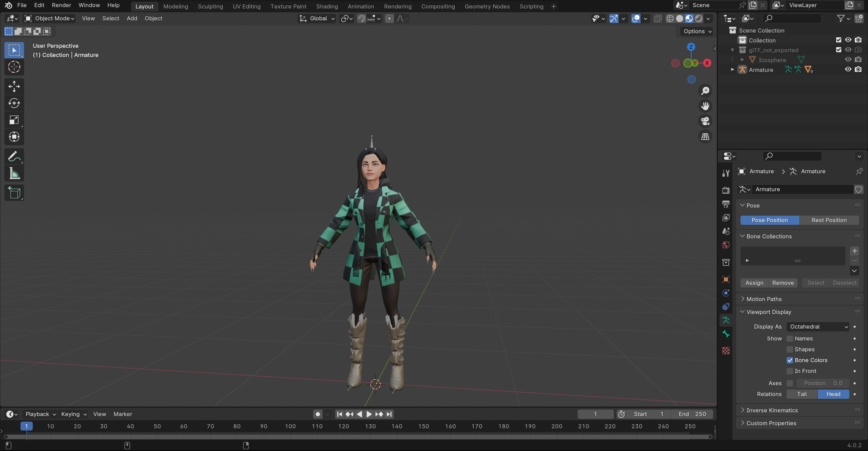Click the Rest Position button
This screenshot has height=451, width=868.
click(x=829, y=220)
